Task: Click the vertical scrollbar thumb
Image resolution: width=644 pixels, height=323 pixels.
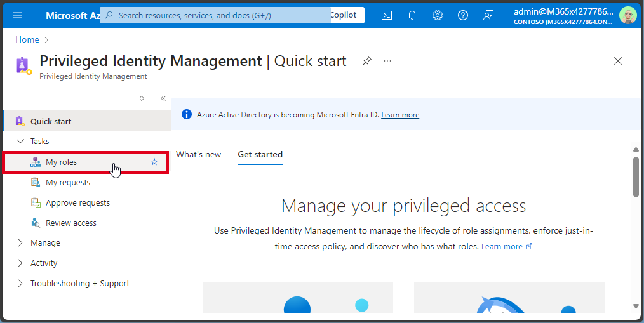Action: coord(636,177)
